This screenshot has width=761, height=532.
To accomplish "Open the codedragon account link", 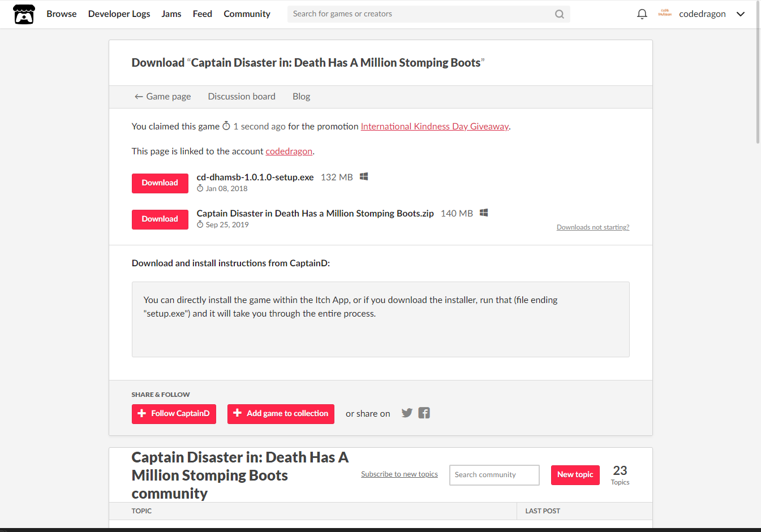I will point(289,152).
